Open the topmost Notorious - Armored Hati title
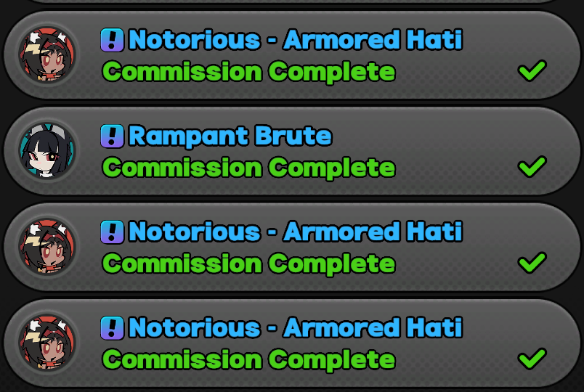 (296, 40)
